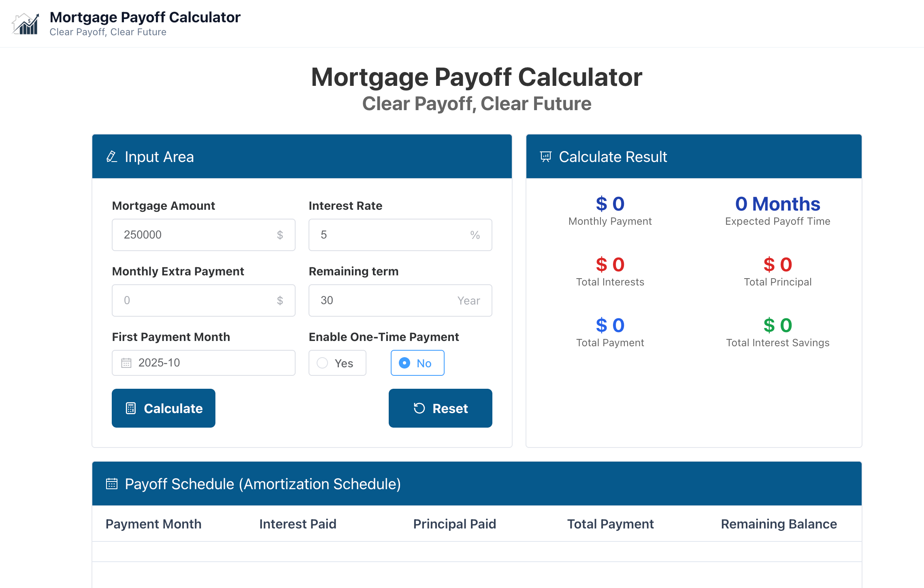Click the Mortgage Payoff Calculator header title
The width and height of the screenshot is (924, 588).
point(145,17)
